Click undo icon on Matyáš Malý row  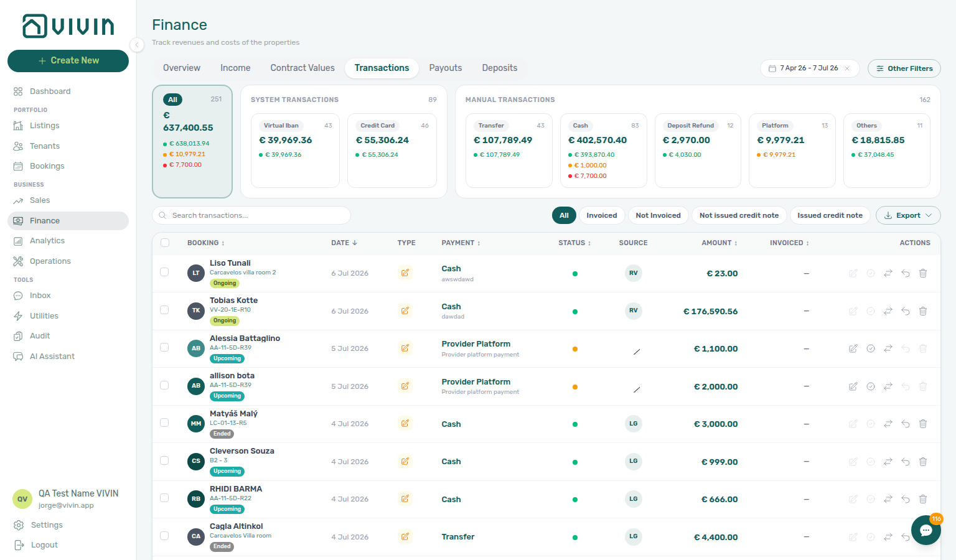point(906,424)
